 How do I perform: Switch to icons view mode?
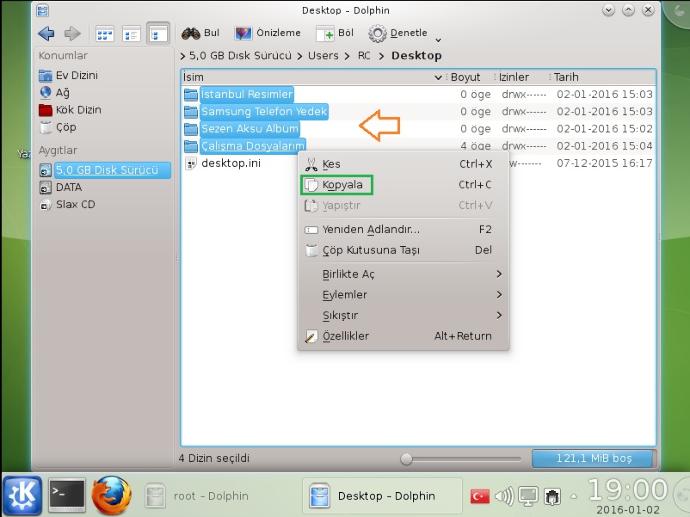[x=105, y=34]
